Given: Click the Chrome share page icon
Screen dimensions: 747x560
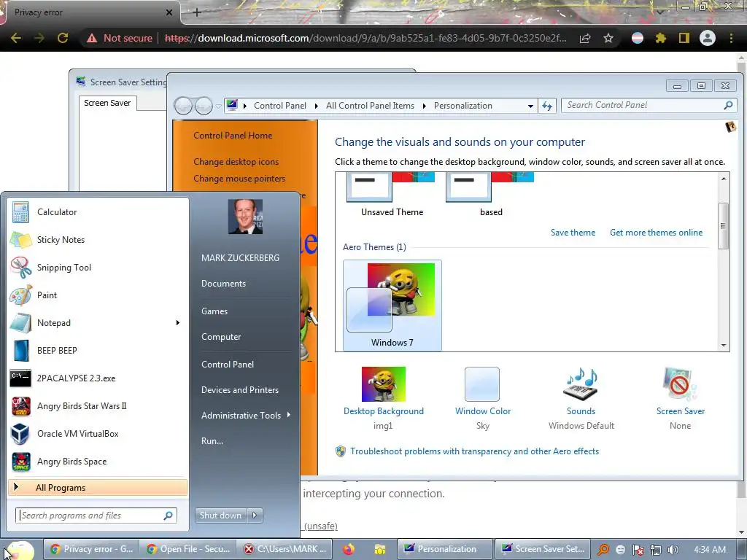Looking at the screenshot, I should pos(585,38).
